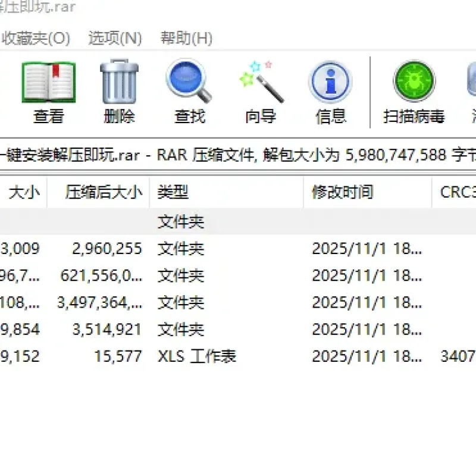
Task: Open the 查看 (View) book icon
Action: coord(49,82)
